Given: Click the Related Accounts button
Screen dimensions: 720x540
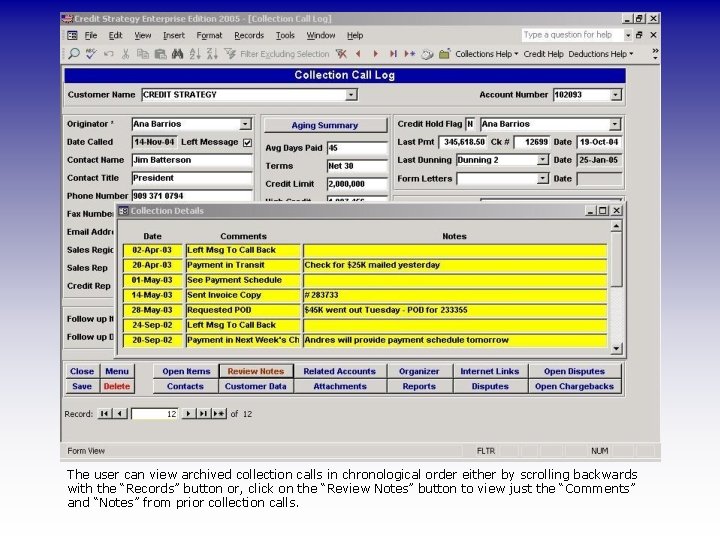Looking at the screenshot, I should (x=339, y=371).
